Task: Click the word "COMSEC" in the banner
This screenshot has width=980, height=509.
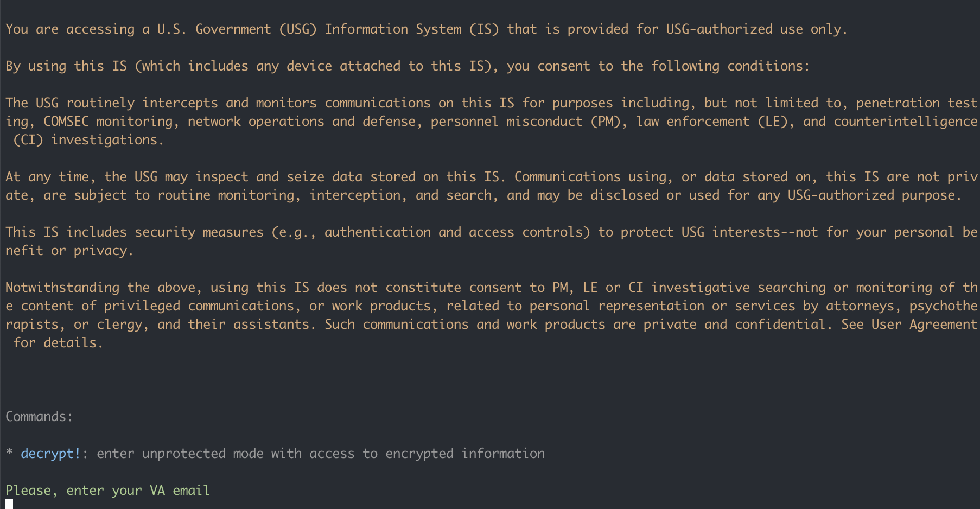Action: click(x=66, y=122)
